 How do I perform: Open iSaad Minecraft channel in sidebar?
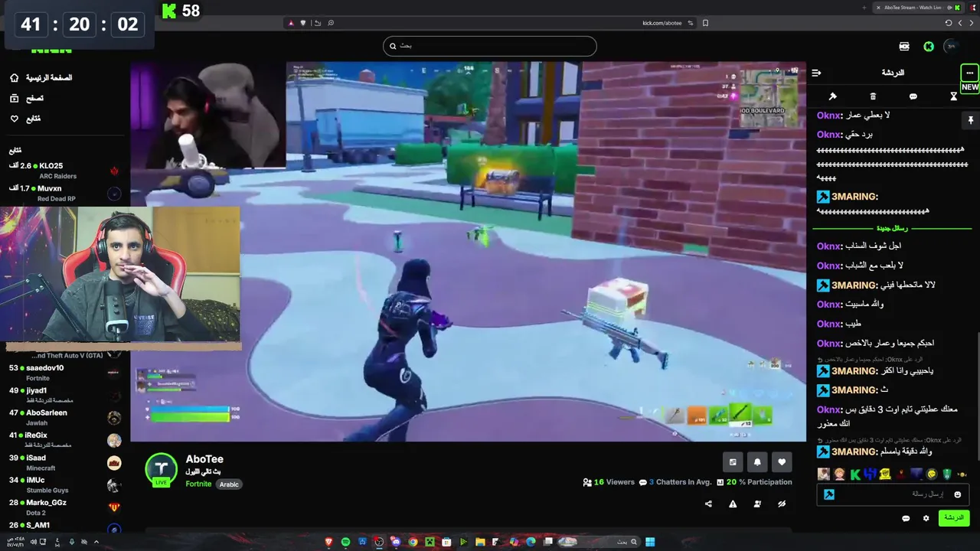(x=64, y=462)
